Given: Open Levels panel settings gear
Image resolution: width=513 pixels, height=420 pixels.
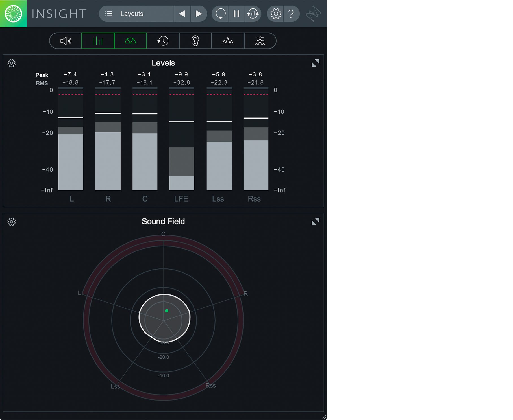Looking at the screenshot, I should tap(12, 63).
